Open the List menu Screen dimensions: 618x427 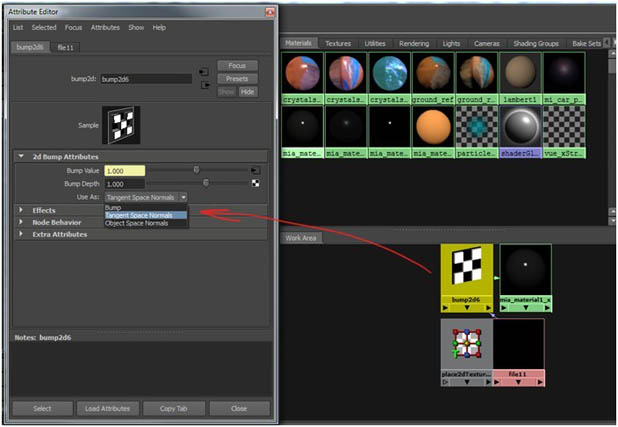pos(18,27)
